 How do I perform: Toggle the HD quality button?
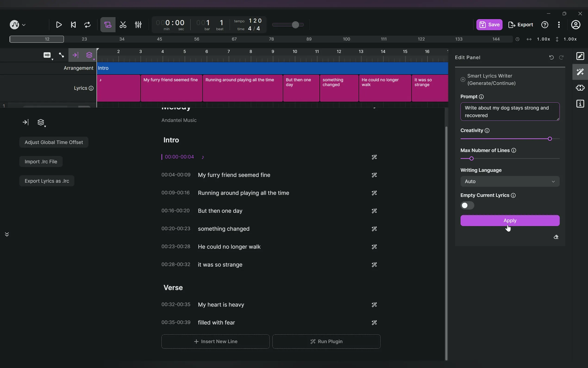pyautogui.click(x=47, y=55)
